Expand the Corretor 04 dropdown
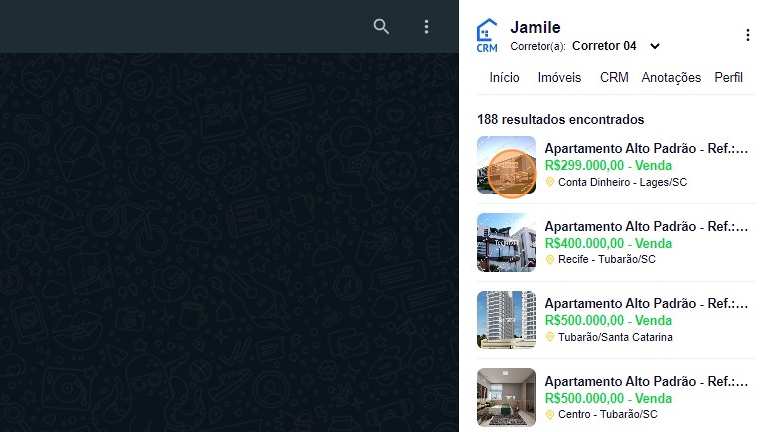The image size is (774, 432). pyautogui.click(x=655, y=46)
